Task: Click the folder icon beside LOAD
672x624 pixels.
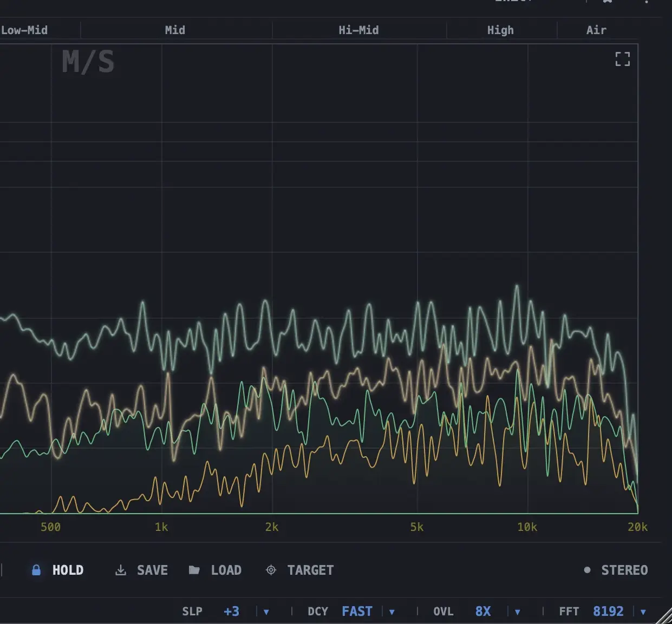Action: coord(194,570)
